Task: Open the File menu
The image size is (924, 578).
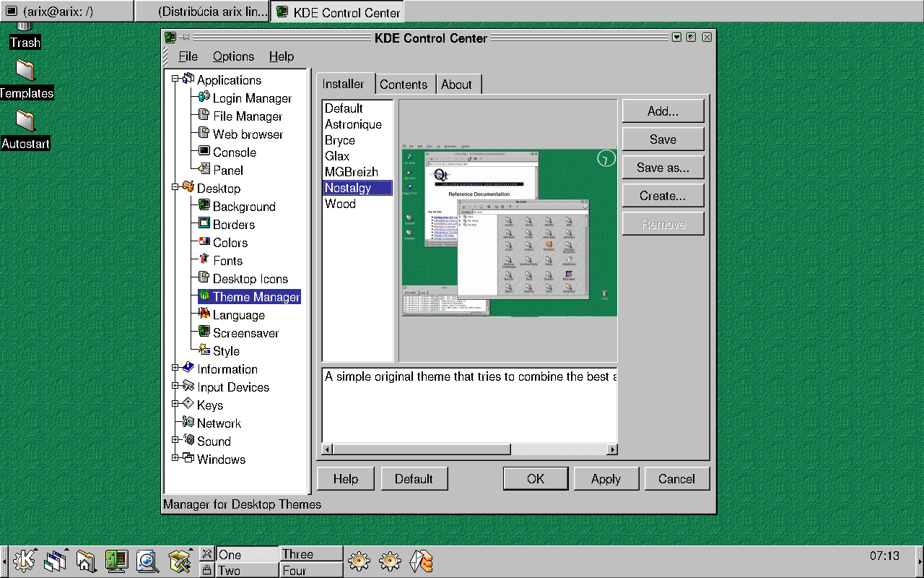Action: [x=188, y=56]
